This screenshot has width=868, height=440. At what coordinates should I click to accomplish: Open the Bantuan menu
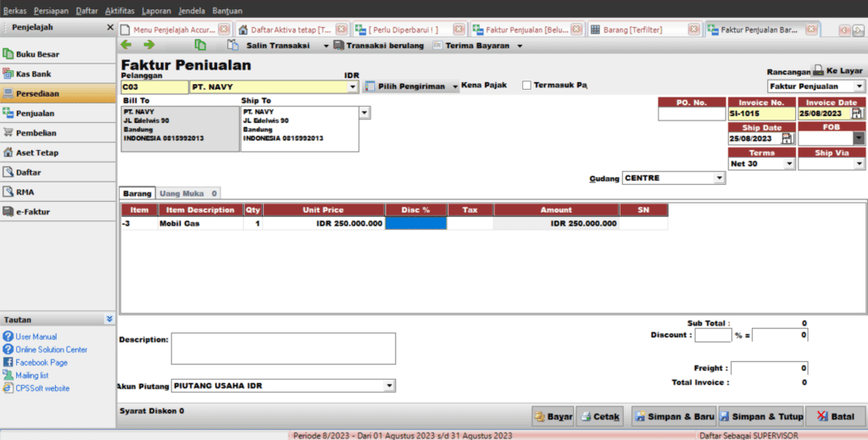tap(227, 10)
